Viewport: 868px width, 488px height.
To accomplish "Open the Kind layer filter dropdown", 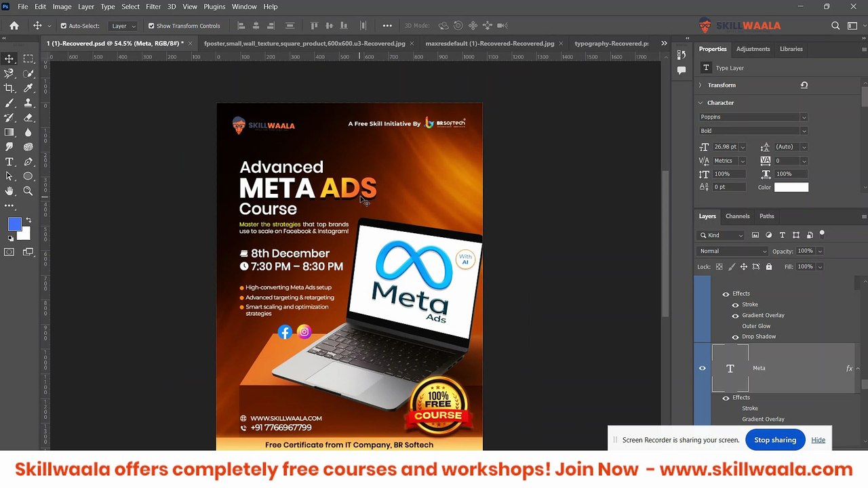I will [721, 235].
